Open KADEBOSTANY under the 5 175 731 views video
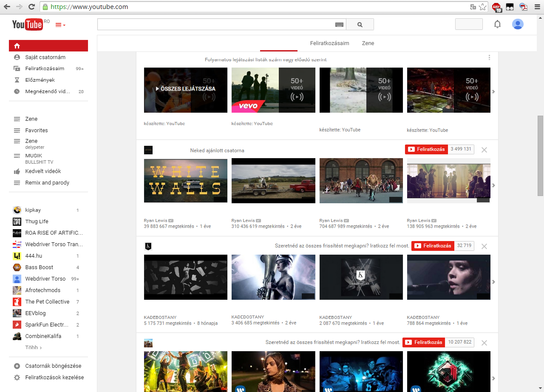Viewport: 544px width, 392px height. point(160,318)
